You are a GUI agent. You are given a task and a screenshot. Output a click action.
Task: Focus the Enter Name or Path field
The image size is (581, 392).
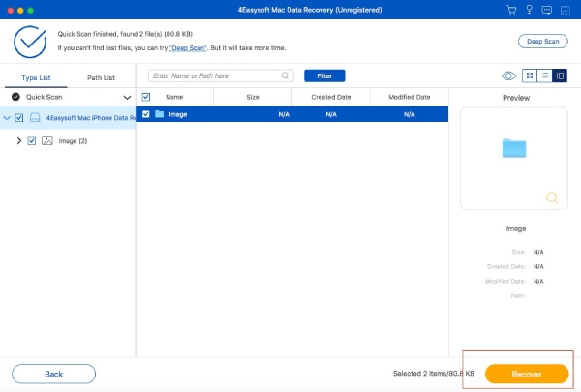221,75
